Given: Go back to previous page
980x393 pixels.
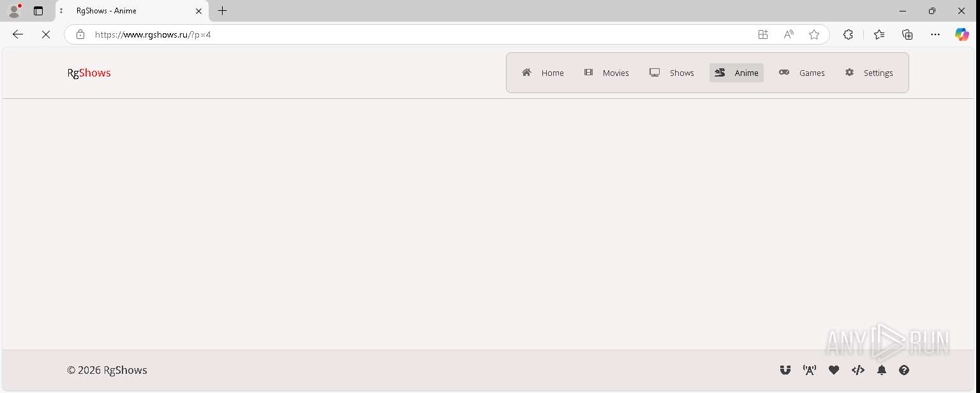Looking at the screenshot, I should pos(18,34).
